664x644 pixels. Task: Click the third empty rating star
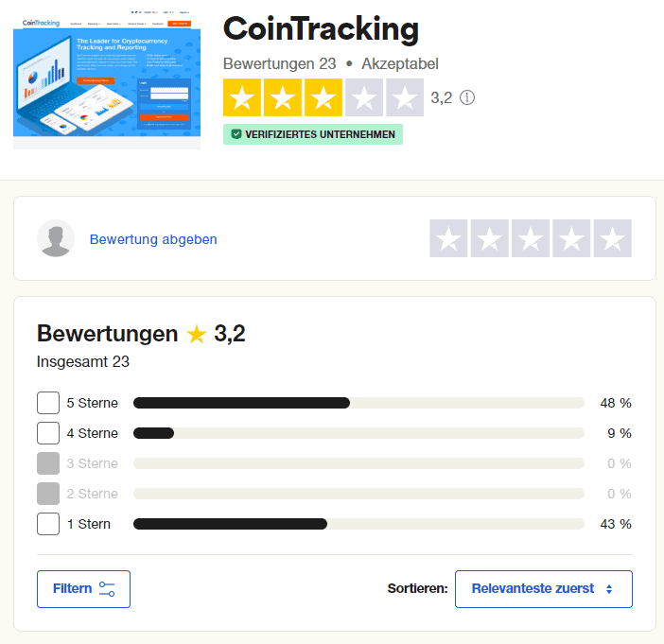[531, 238]
